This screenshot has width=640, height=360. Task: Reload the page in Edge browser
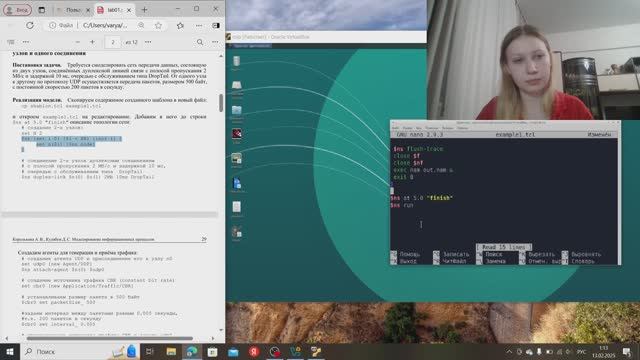pos(30,25)
